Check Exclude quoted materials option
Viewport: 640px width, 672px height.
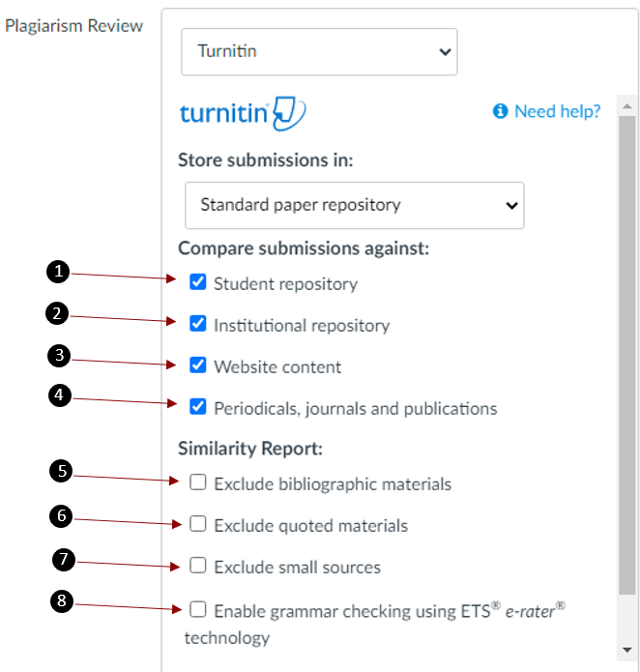[x=198, y=524]
